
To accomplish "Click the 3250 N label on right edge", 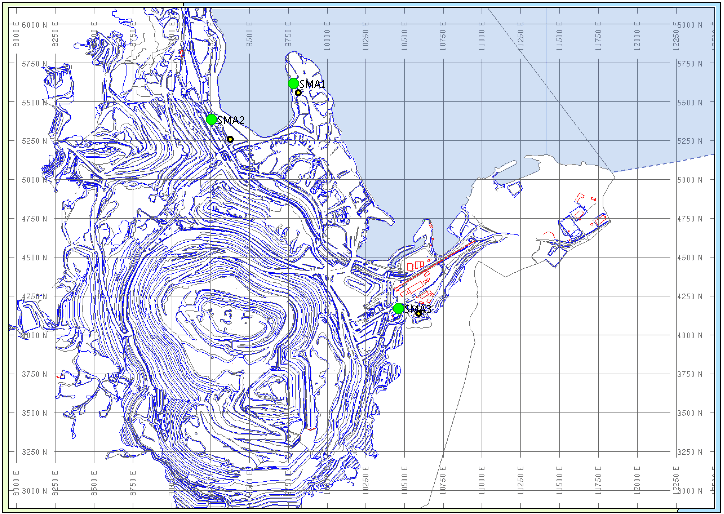I will click(689, 452).
